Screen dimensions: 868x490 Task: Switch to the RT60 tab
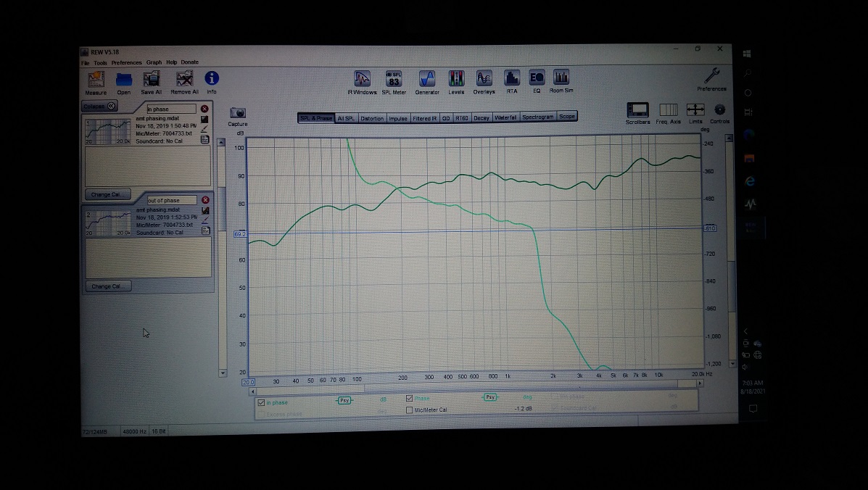[462, 118]
